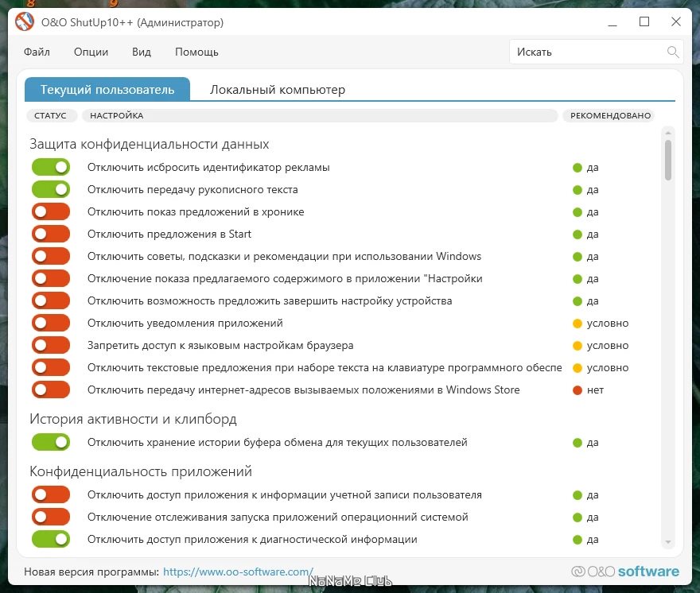Switch to Локальный компьютер tab
The image size is (700, 593).
278,90
